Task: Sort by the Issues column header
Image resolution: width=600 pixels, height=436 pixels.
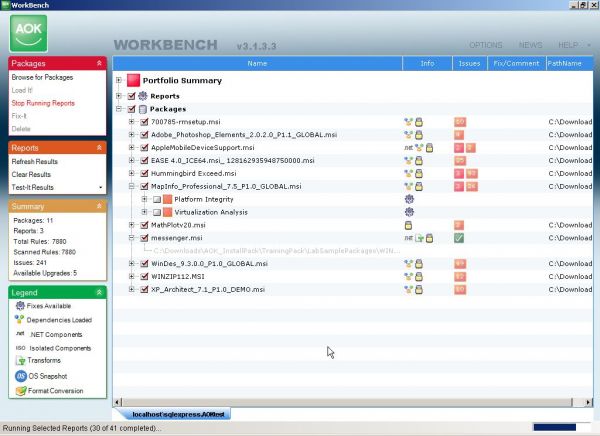Action: pyautogui.click(x=470, y=64)
